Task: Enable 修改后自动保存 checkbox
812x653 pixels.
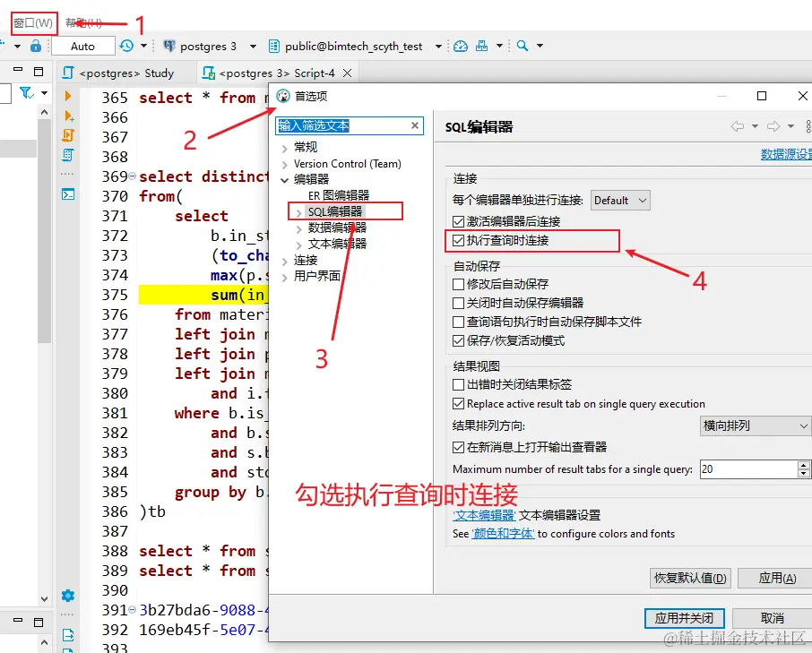Action: (458, 284)
